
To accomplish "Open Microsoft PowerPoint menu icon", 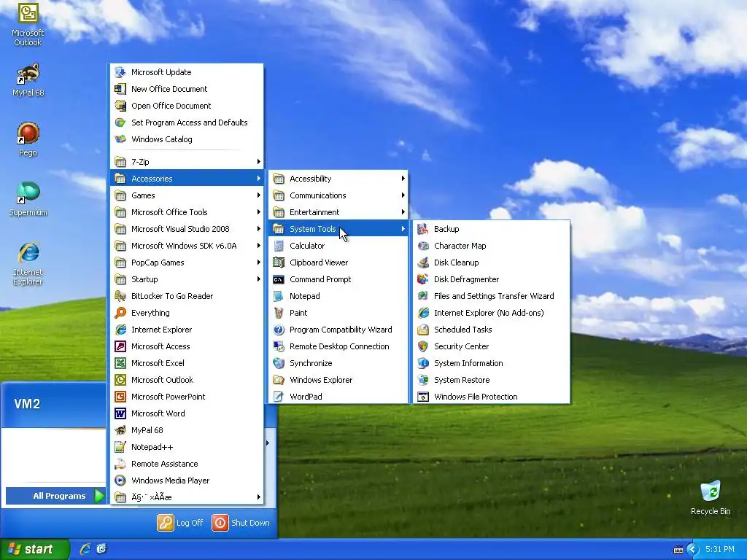I will [120, 397].
